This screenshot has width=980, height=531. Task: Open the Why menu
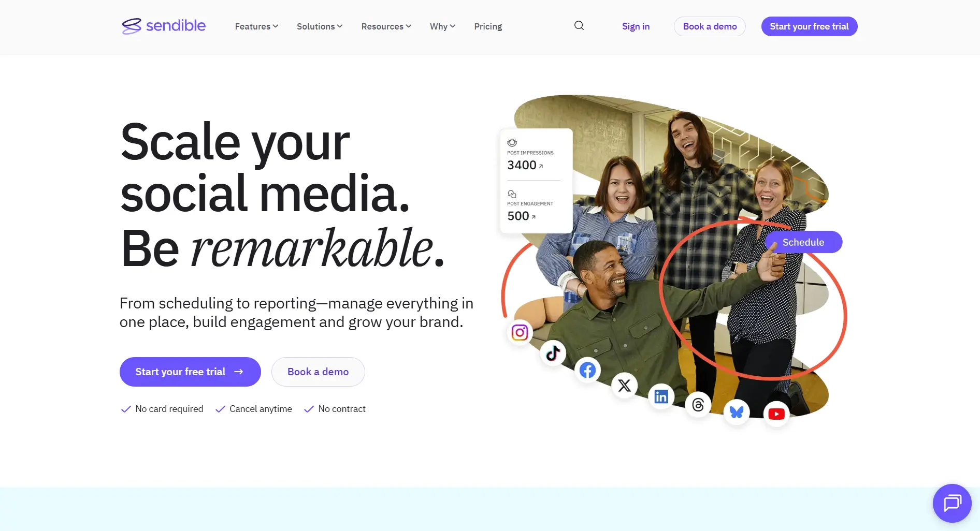point(442,26)
